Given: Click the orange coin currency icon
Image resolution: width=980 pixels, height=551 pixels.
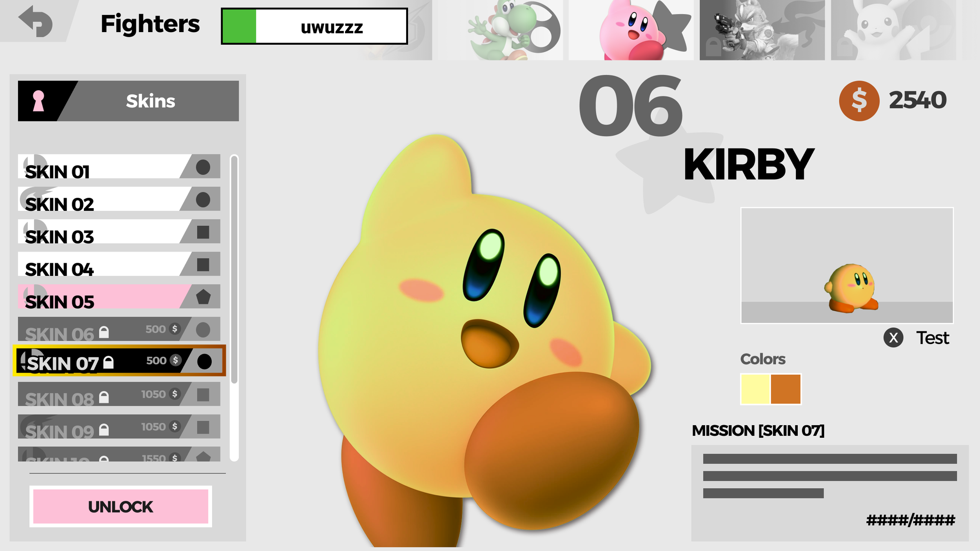Looking at the screenshot, I should 859,101.
